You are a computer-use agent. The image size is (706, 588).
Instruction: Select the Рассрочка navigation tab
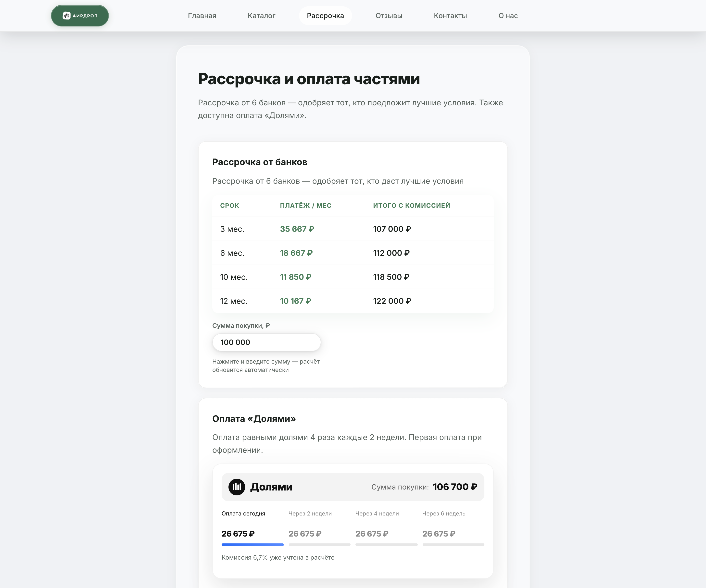tap(326, 16)
